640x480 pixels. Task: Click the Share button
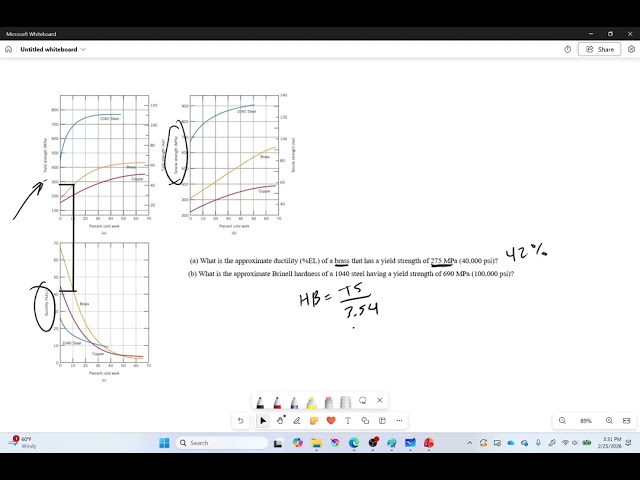click(600, 49)
